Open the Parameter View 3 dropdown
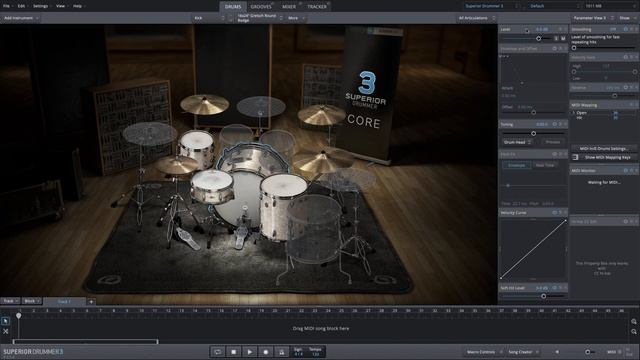 coord(593,18)
